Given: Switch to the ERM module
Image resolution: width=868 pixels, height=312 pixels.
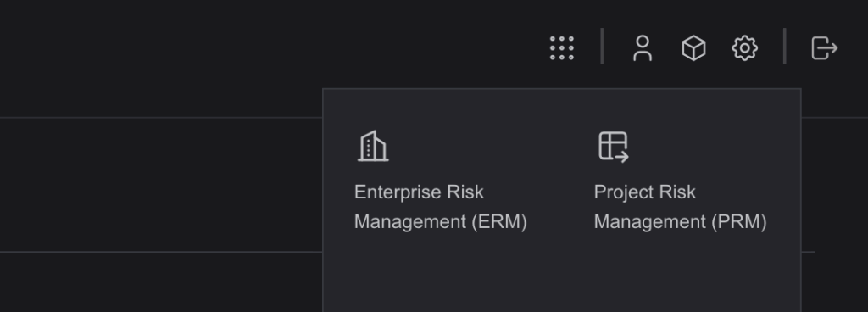Looking at the screenshot, I should (440, 181).
